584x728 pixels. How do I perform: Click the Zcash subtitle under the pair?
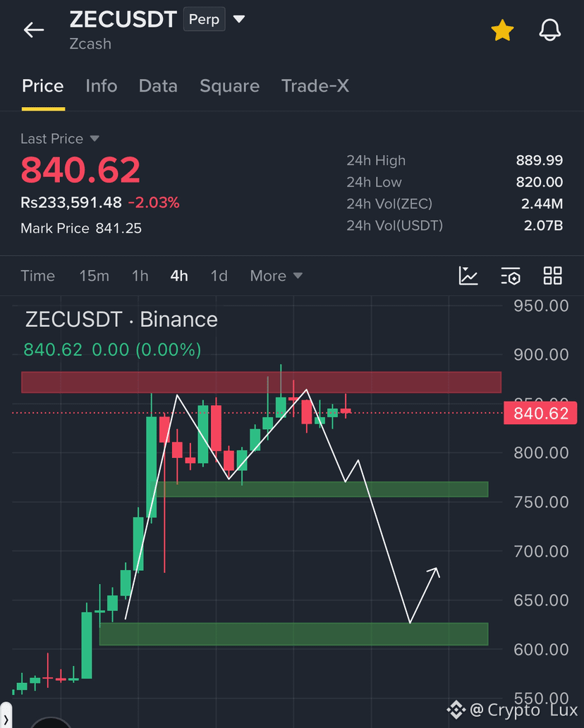(x=90, y=44)
